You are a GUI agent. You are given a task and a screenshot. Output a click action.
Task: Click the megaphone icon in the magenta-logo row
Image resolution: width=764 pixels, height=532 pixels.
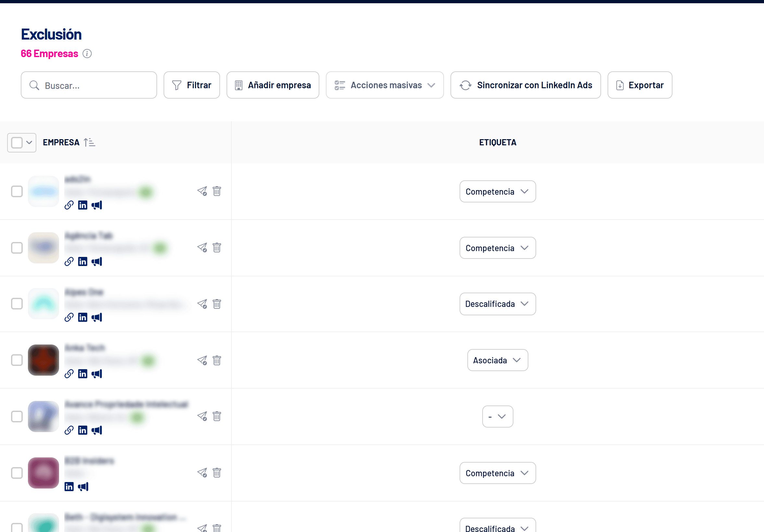83,487
